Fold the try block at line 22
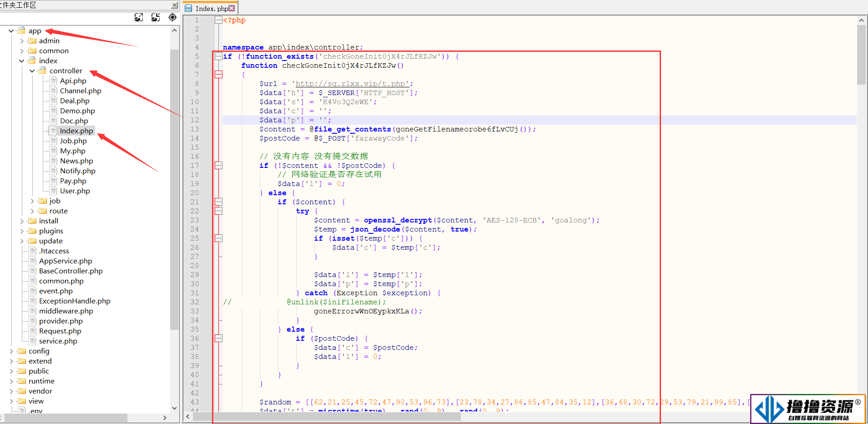 coord(218,211)
